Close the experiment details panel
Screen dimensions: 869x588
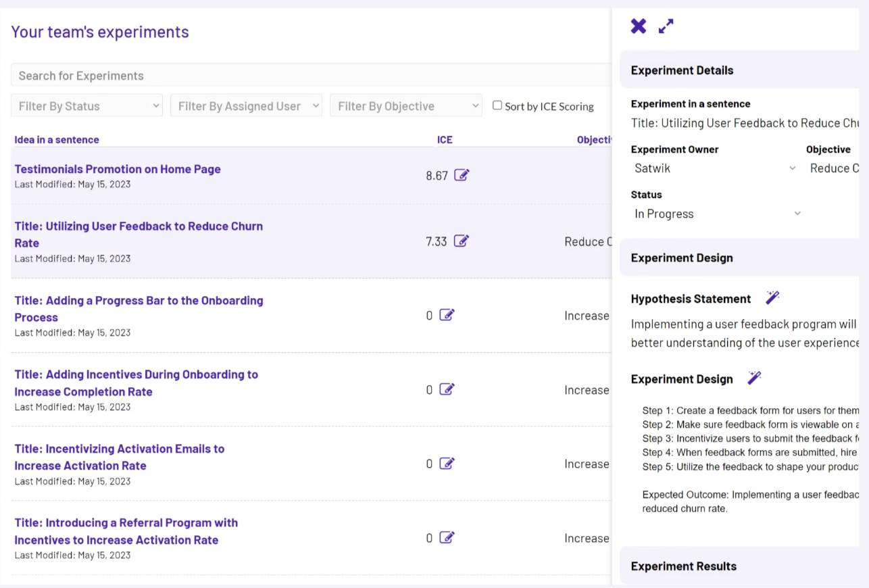pyautogui.click(x=638, y=26)
